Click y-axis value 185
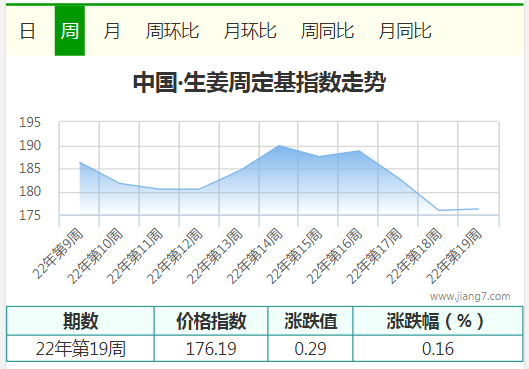Viewport: 529px width, 369px height. (x=30, y=169)
